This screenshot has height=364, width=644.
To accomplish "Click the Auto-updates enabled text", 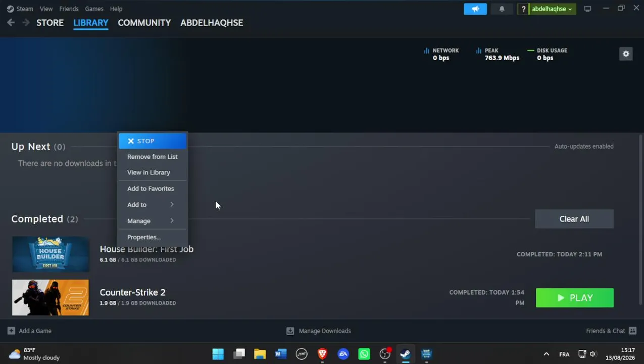I will [584, 146].
